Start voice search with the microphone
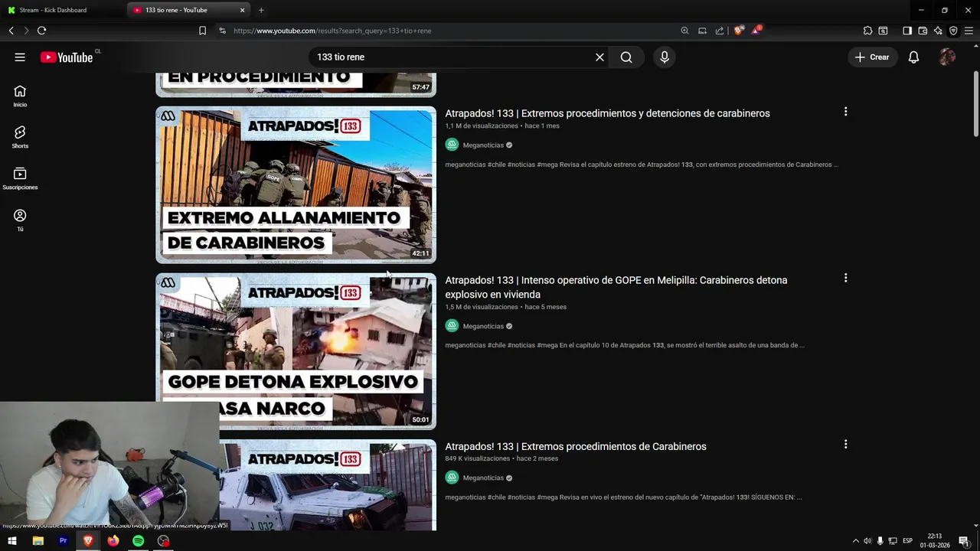Screen dimensions: 980x551 [x=664, y=57]
